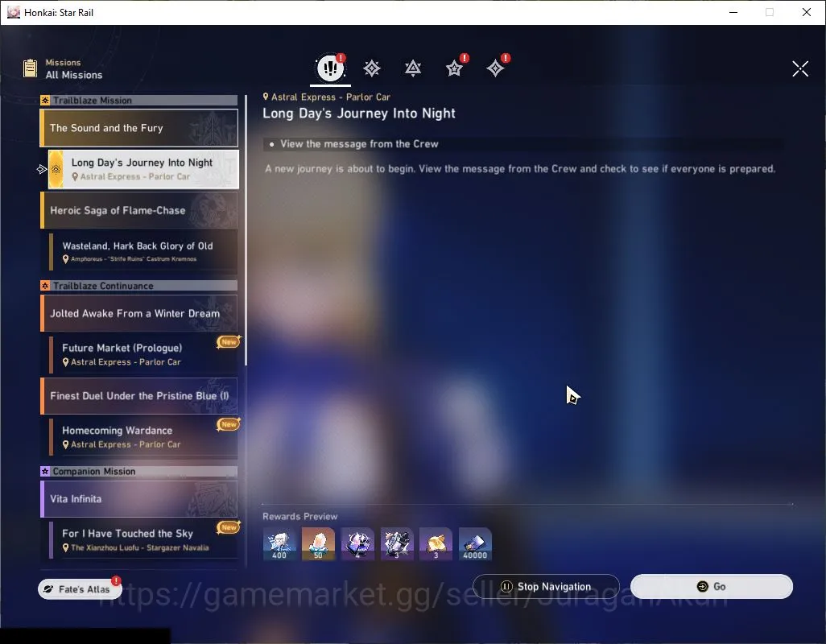Viewport: 826px width, 644px height.
Task: Click the tracking marker beside Long Day's Journey
Action: 42,169
